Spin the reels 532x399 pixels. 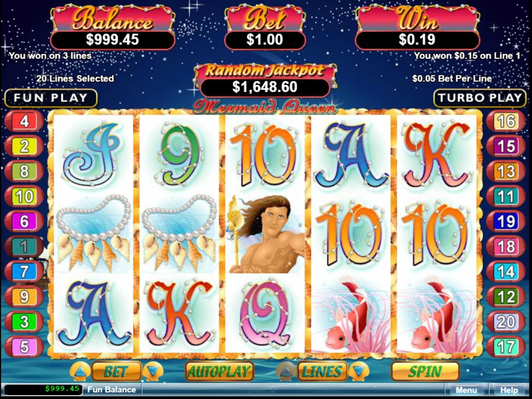pyautogui.click(x=425, y=372)
